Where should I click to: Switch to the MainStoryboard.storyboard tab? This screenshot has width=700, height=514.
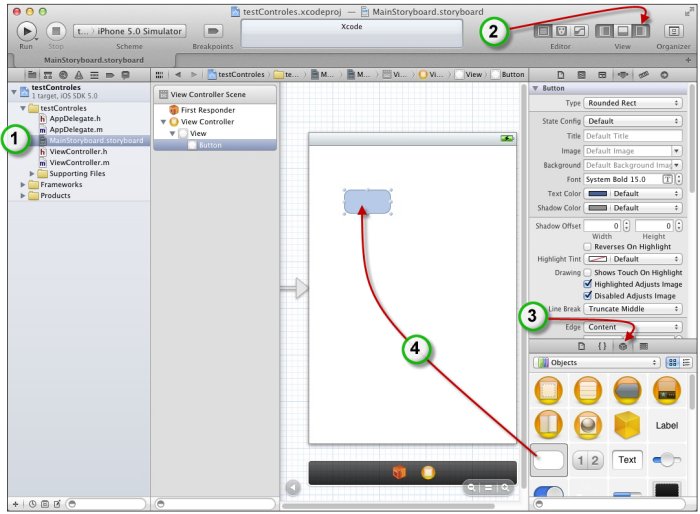94,60
